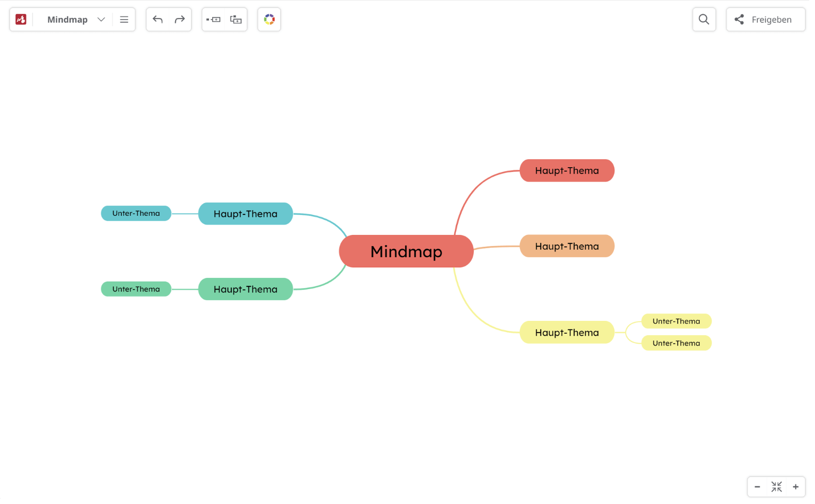Screen dimensions: 815x504
Task: Open the Mindmap title dropdown chevron
Action: coord(101,20)
